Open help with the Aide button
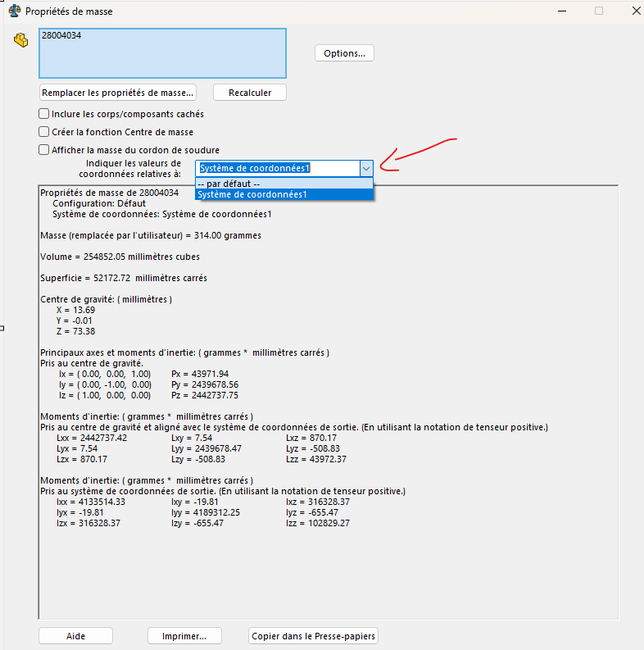 click(75, 636)
